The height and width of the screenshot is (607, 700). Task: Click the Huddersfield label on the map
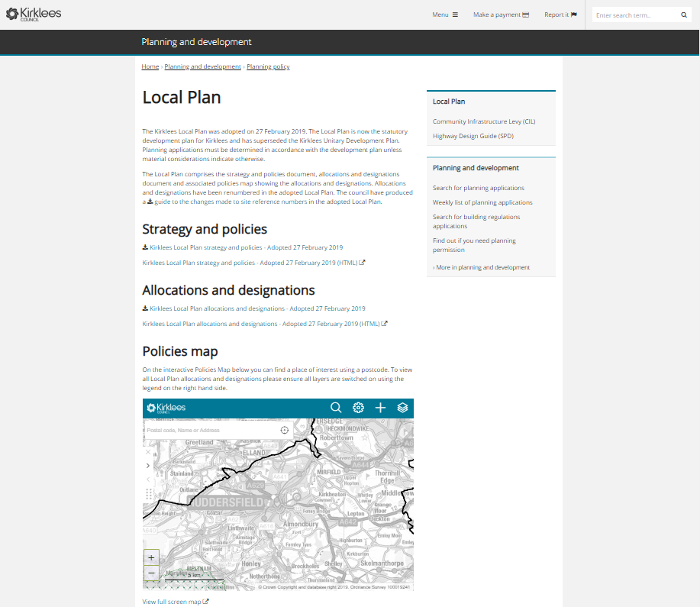[226, 503]
